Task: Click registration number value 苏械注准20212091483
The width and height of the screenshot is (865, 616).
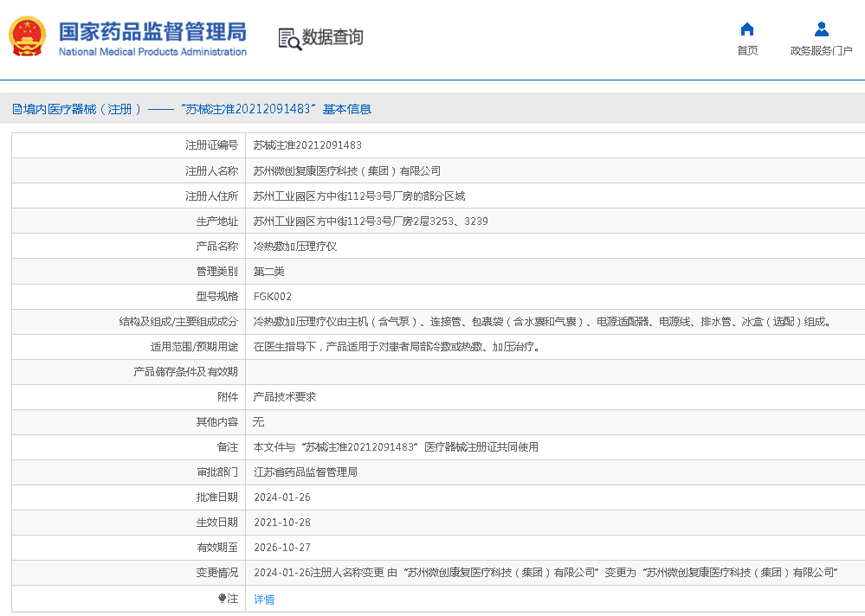Action: pos(307,145)
